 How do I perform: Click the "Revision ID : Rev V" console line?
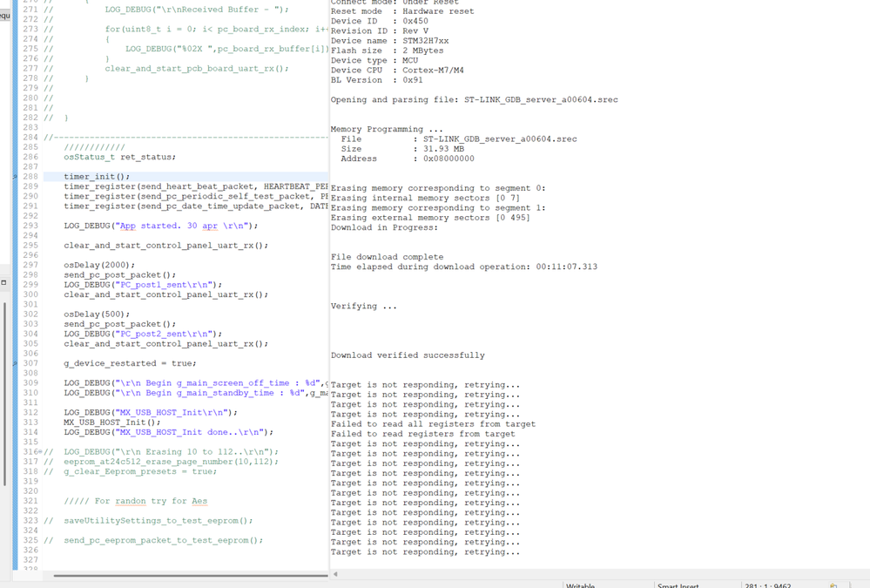tap(380, 31)
